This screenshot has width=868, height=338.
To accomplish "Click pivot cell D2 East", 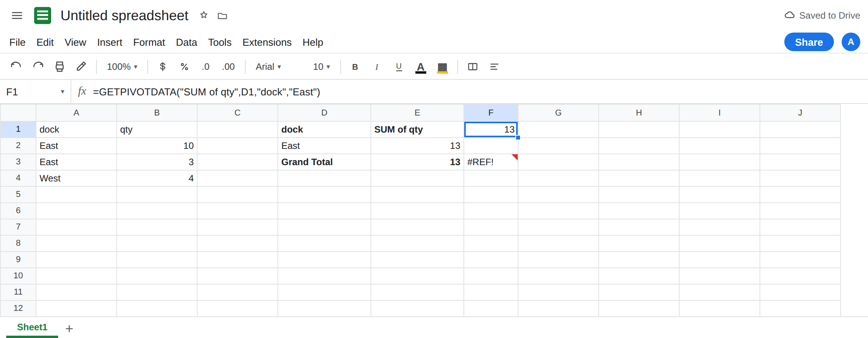I will [324, 146].
